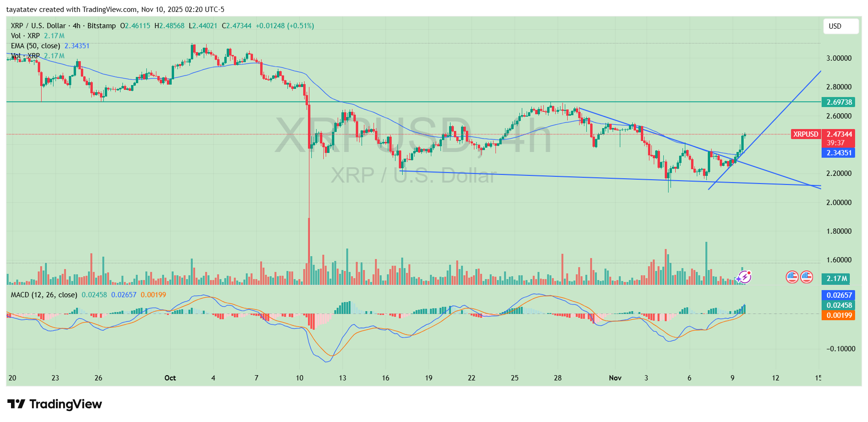The height and width of the screenshot is (422, 868).
Task: Select the Vol · XRP legend above EMA
Action: click(25, 36)
